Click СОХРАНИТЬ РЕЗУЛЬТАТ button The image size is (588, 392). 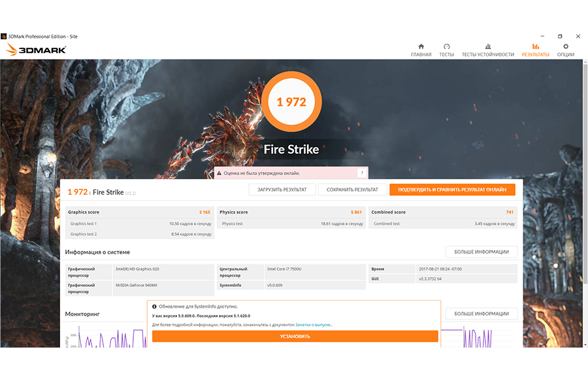tap(352, 190)
